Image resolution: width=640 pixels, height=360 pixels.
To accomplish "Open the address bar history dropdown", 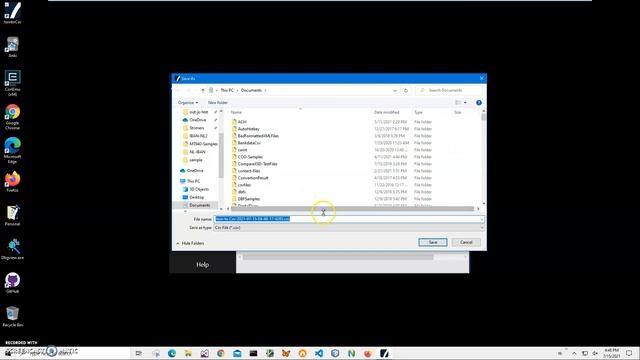I will pos(395,90).
